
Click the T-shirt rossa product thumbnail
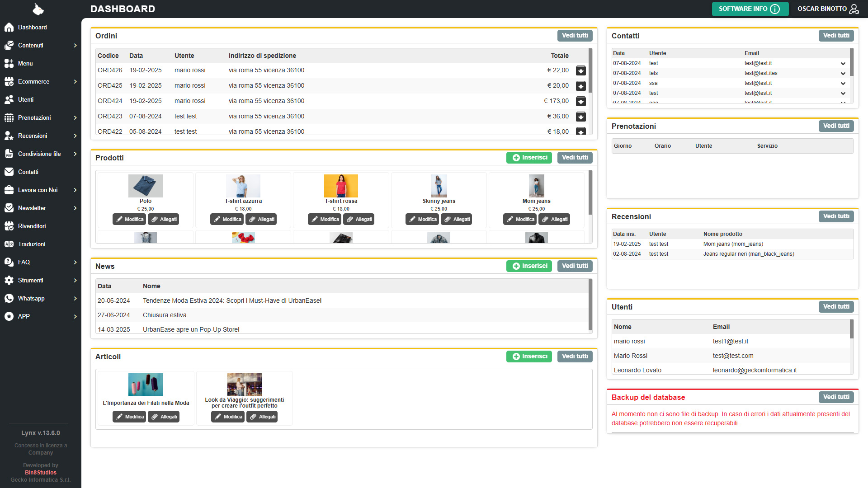341,186
